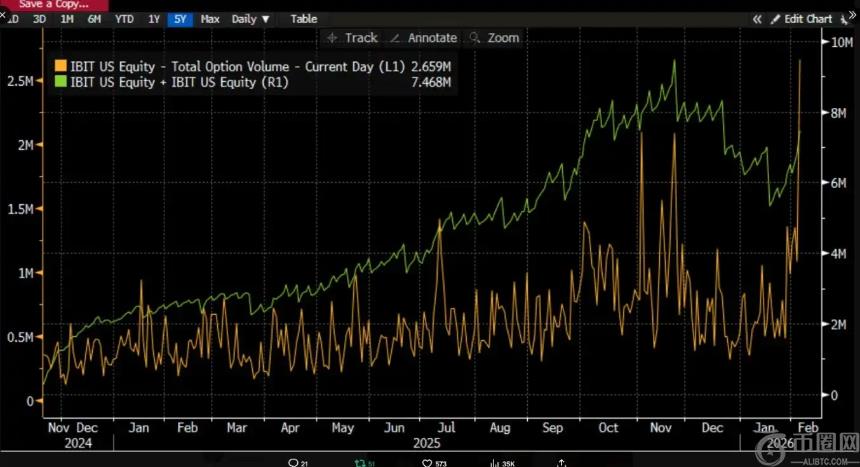860x467 pixels.
Task: Click the share upload icon
Action: tap(562, 462)
